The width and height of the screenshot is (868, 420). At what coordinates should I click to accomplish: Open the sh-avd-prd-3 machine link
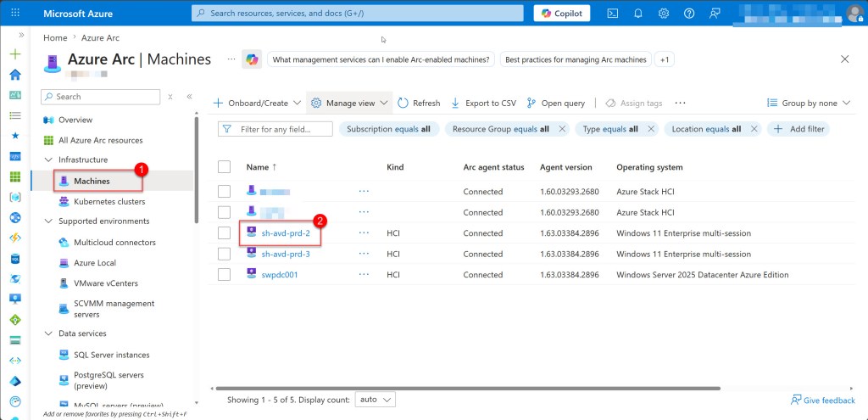click(285, 254)
